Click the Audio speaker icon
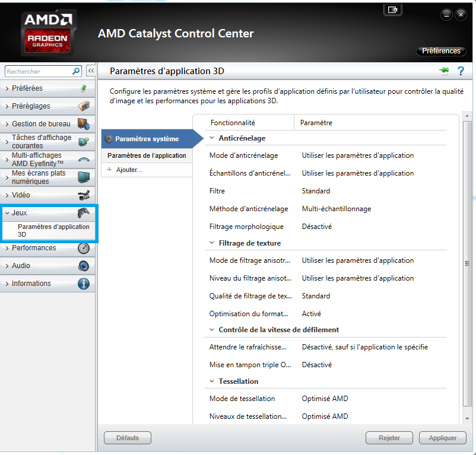The width and height of the screenshot is (476, 455). coord(84,266)
